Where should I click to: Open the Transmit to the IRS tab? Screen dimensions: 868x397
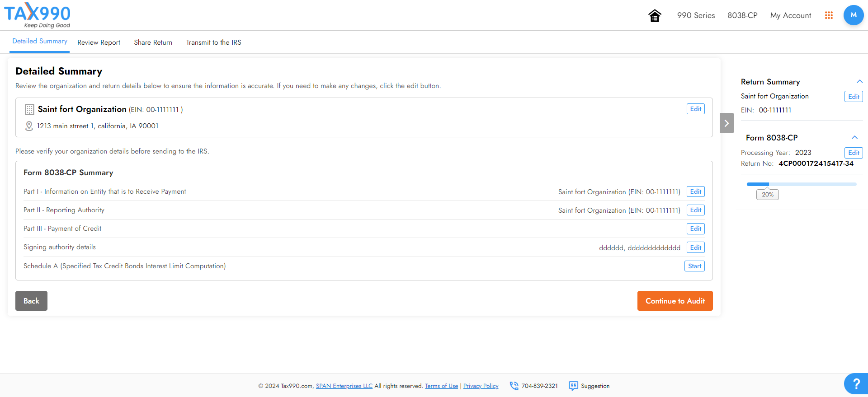[x=213, y=42]
